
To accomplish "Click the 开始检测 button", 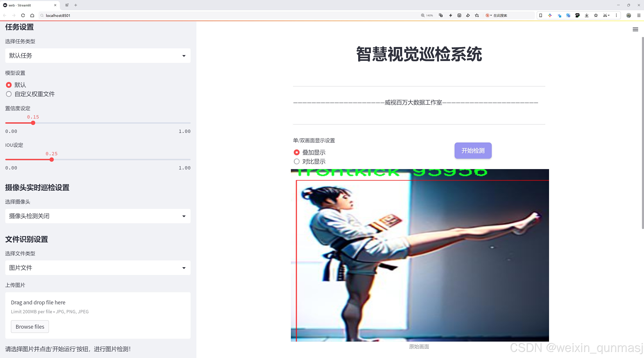I will tap(473, 150).
